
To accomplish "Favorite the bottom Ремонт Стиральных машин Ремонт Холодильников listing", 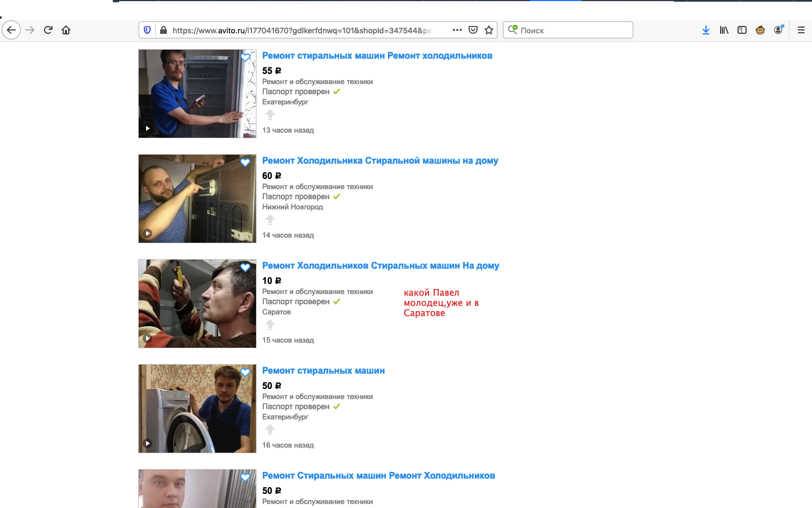I will point(245,478).
